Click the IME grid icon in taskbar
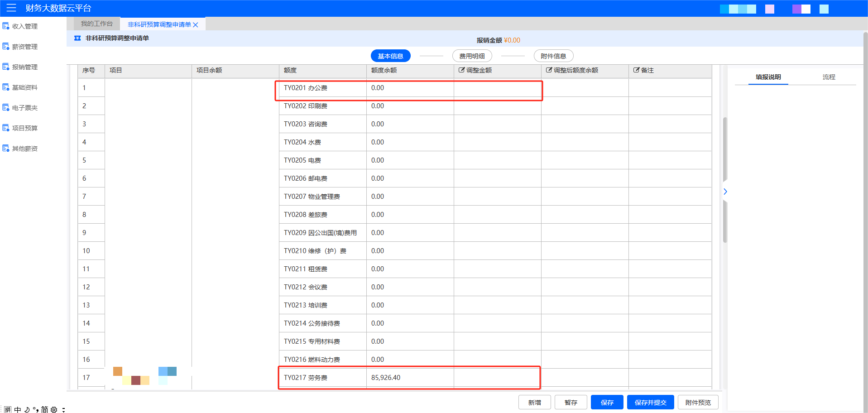Screen dimensions: 868x413 click(8, 409)
